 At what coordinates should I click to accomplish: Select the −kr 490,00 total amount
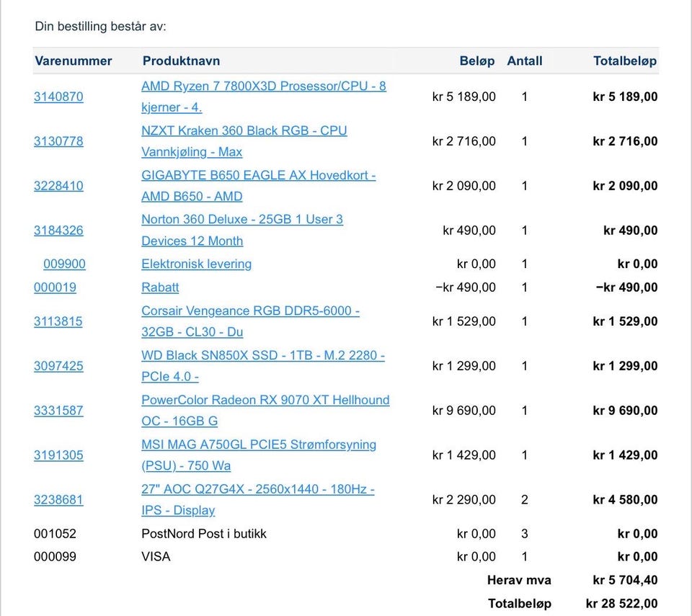626,287
